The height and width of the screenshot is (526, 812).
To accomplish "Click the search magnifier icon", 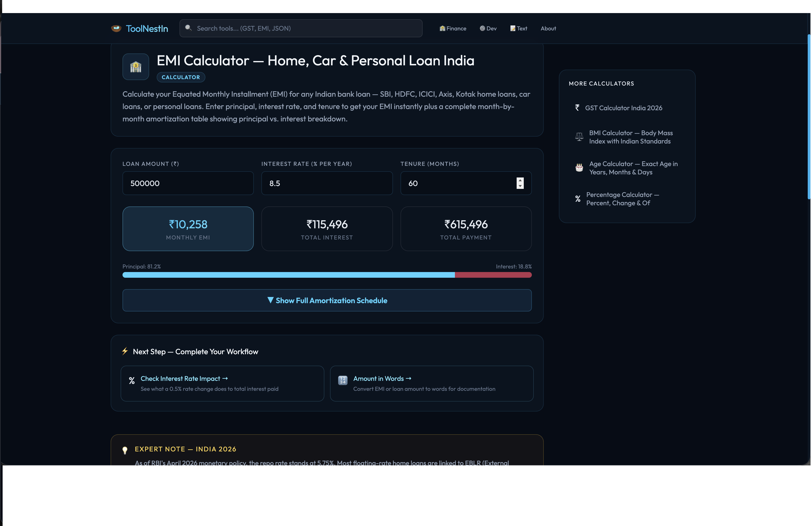I will pos(188,28).
